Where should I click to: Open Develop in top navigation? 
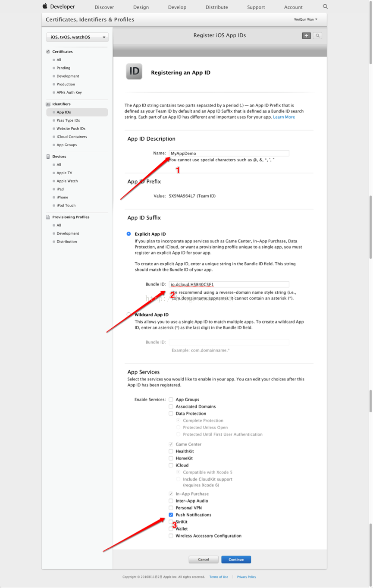tap(177, 7)
